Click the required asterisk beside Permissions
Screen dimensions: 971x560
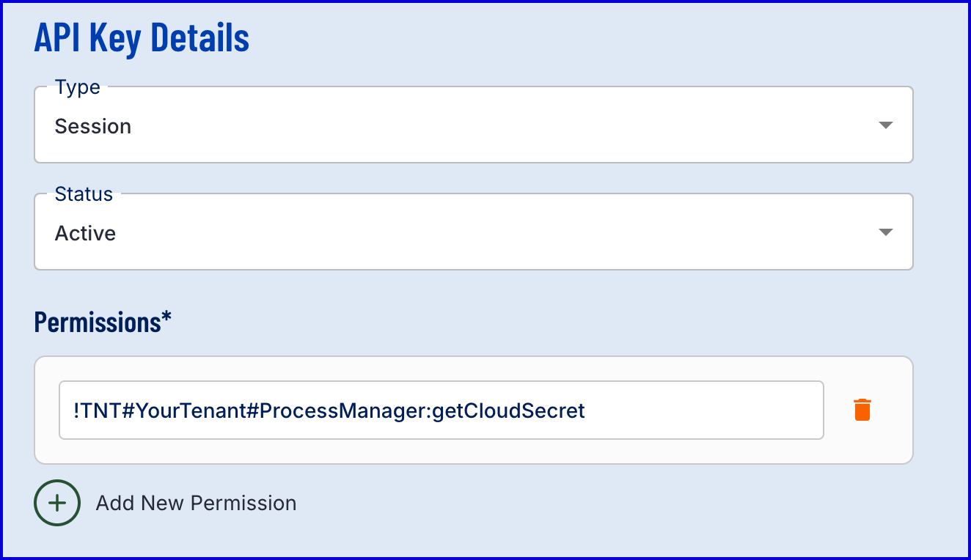166,318
